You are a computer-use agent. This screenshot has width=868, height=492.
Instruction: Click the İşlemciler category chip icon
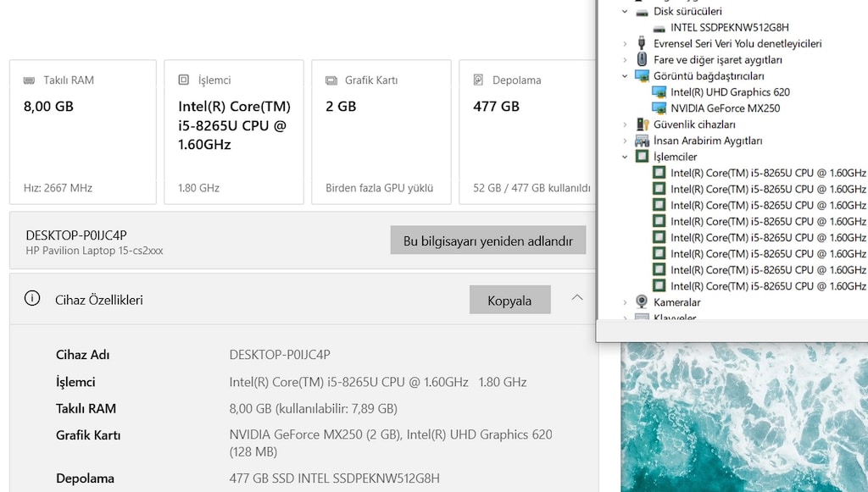(642, 157)
